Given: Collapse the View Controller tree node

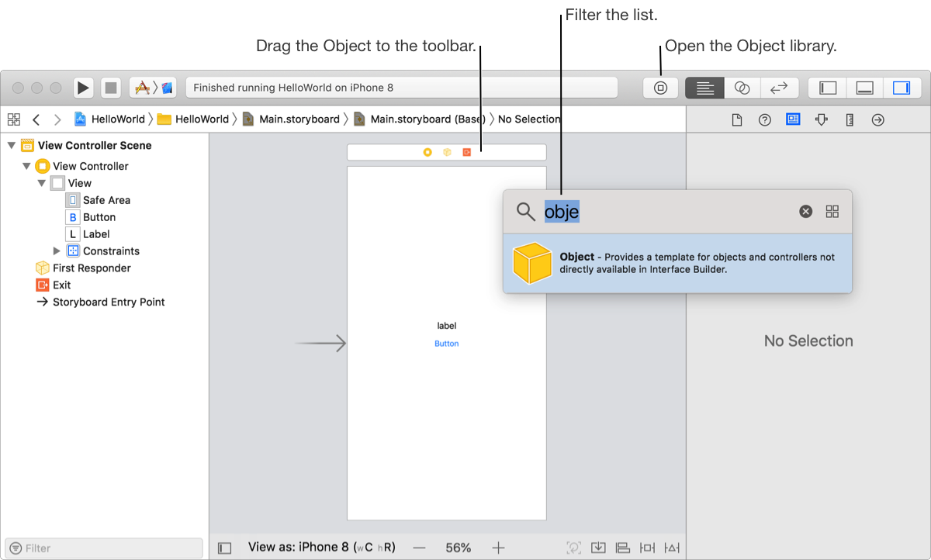Looking at the screenshot, I should coord(27,166).
